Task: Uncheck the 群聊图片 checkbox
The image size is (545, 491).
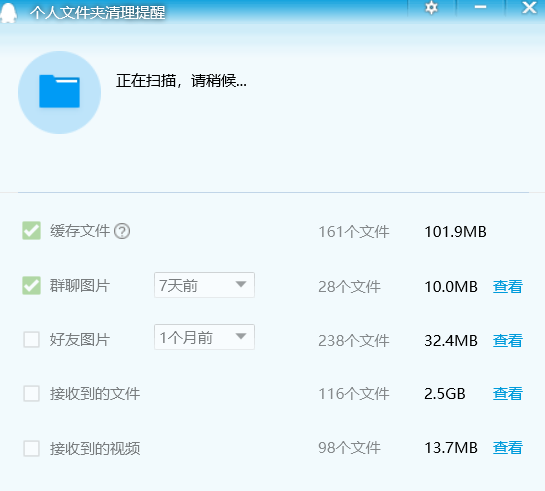Action: click(x=32, y=286)
